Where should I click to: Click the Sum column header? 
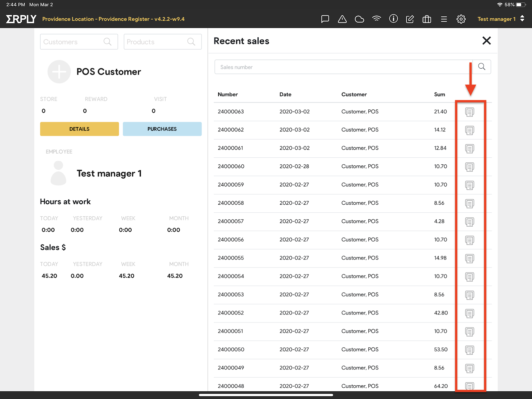coord(440,95)
